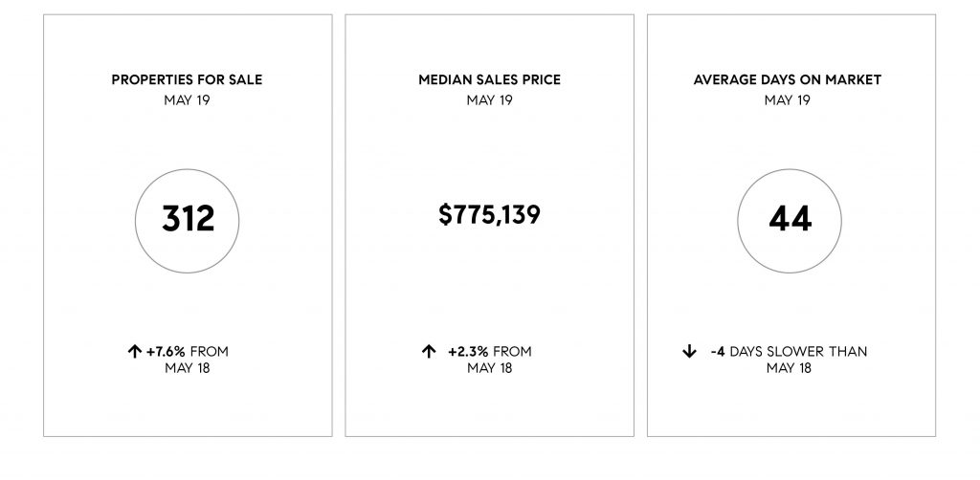Click May 19 under Median Sales Price

[489, 100]
